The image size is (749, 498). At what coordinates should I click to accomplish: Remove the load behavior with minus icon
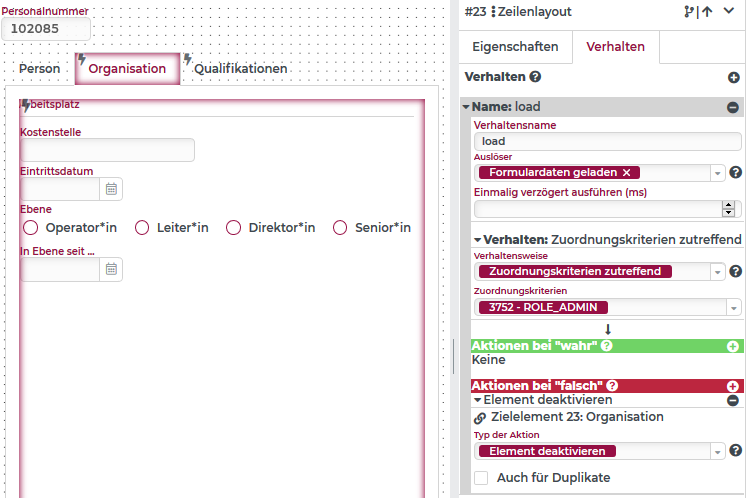[x=733, y=107]
